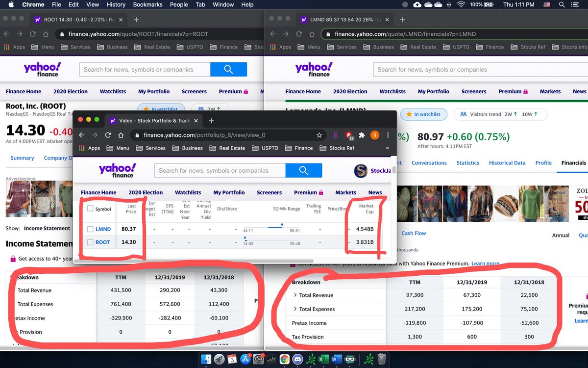The image size is (588, 368).
Task: Click the LMND 52-week range bar
Action: click(271, 227)
